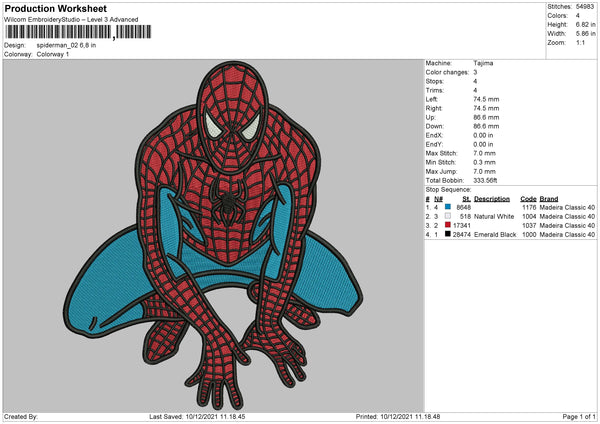Select Min Stitch value '0.3 mm'
Screen dimensions: 600x424
tap(484, 162)
